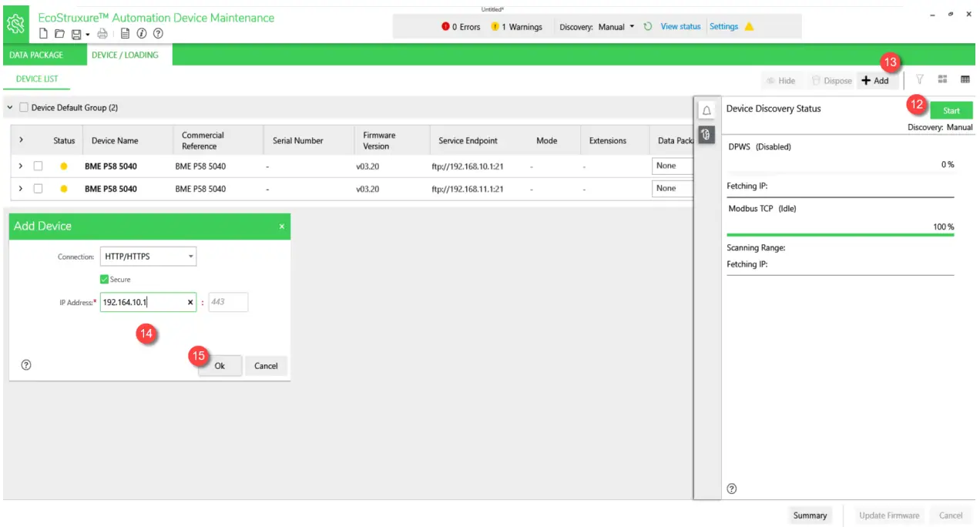This screenshot has width=980, height=527.
Task: Open the notifications bell icon in the side panel
Action: click(706, 110)
